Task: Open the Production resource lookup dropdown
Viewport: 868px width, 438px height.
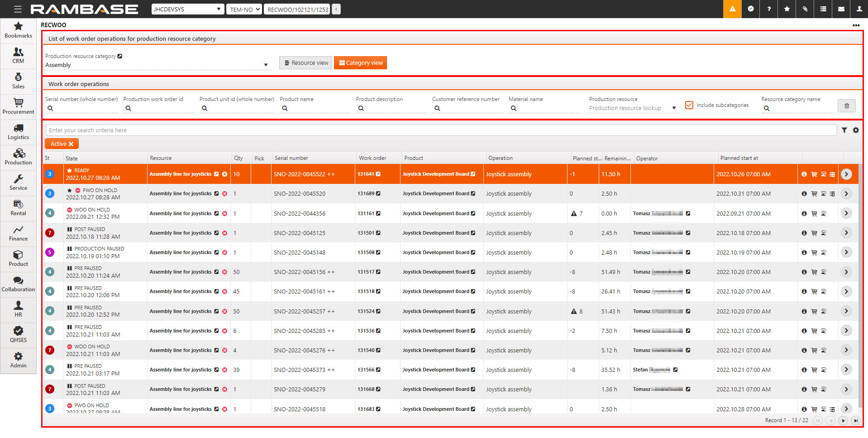Action: click(674, 108)
